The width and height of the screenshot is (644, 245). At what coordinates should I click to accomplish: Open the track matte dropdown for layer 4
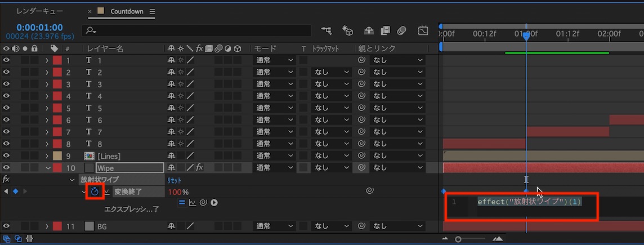[x=332, y=96]
